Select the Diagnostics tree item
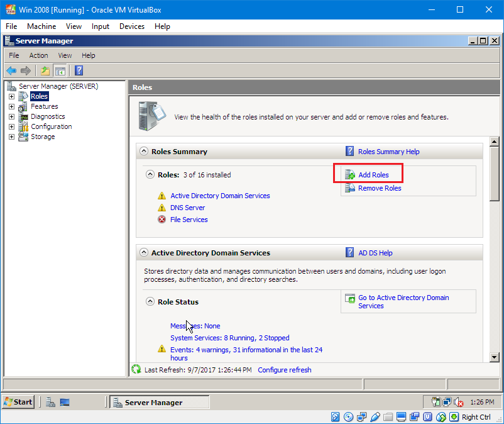The image size is (504, 424). point(48,116)
